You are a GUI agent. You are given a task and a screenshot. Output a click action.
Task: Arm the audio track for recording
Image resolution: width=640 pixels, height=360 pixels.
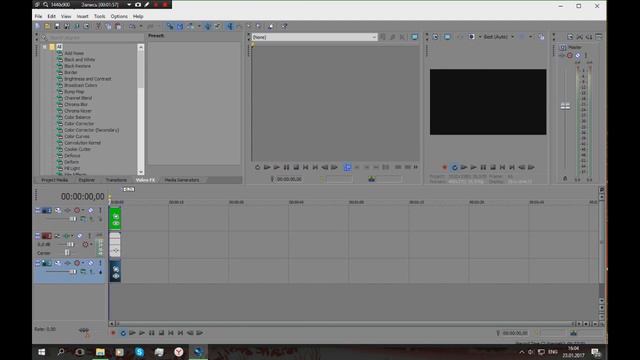57,236
